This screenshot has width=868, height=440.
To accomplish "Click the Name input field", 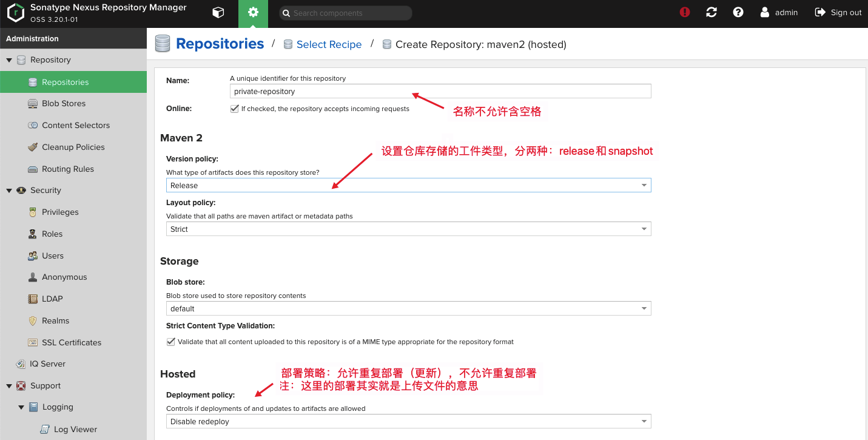I will [440, 91].
